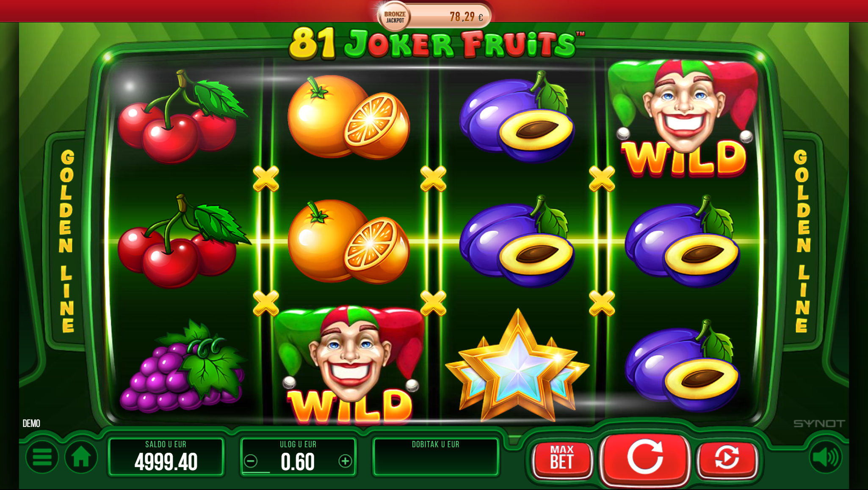Screen dimensions: 868x490
Task: Decrease bet with the minus icon
Action: point(251,461)
